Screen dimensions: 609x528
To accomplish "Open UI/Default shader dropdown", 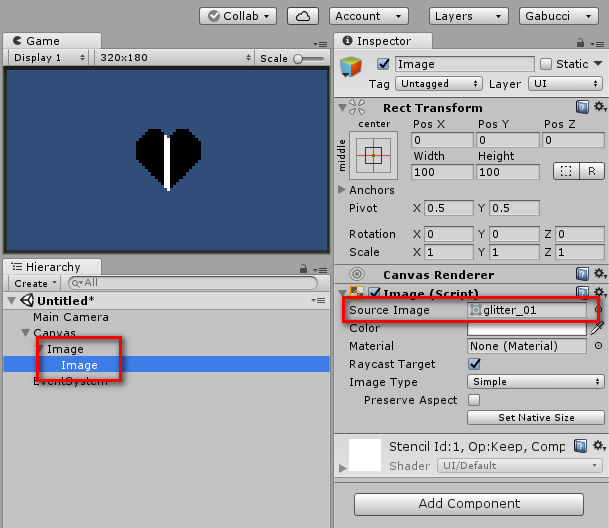I will click(520, 465).
